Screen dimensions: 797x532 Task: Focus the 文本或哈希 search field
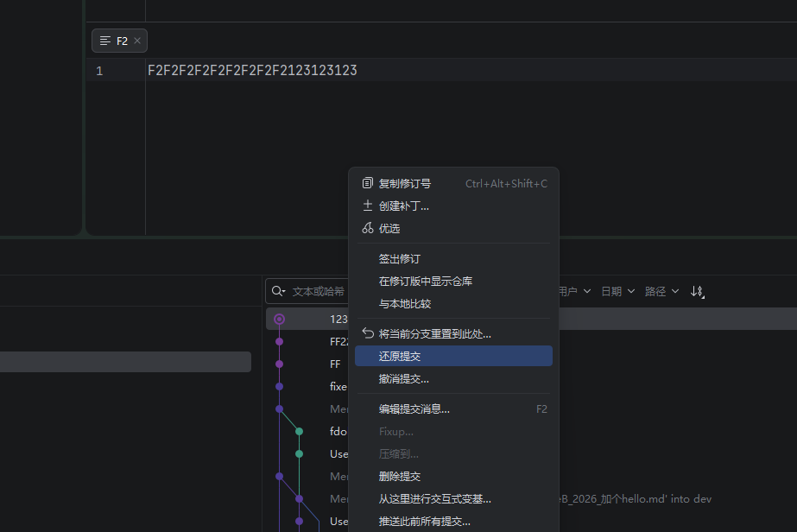pos(319,291)
